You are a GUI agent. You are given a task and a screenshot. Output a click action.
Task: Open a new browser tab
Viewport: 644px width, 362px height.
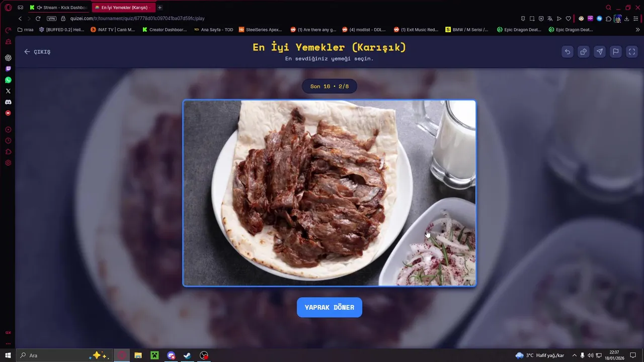click(x=160, y=8)
